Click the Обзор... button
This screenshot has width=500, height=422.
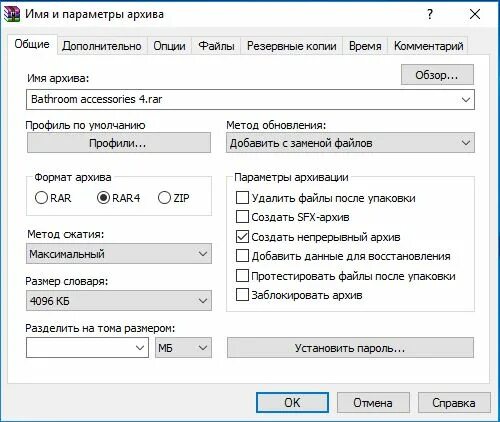pos(437,75)
